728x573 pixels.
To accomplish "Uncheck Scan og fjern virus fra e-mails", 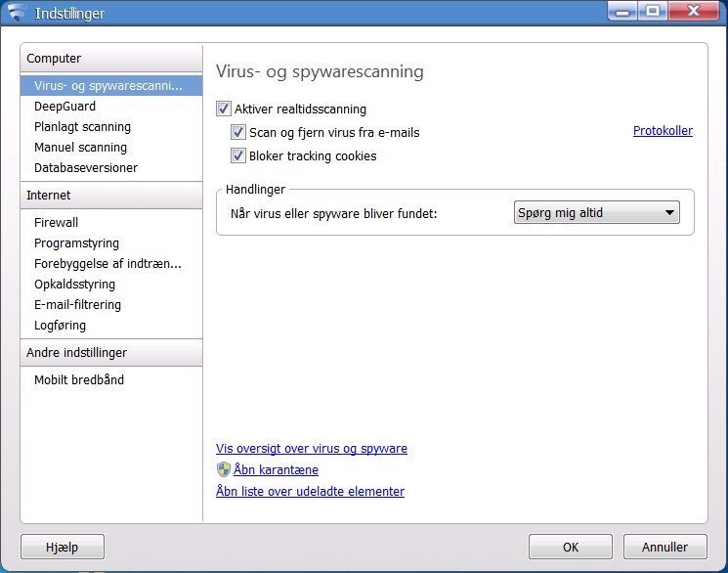I will point(238,132).
